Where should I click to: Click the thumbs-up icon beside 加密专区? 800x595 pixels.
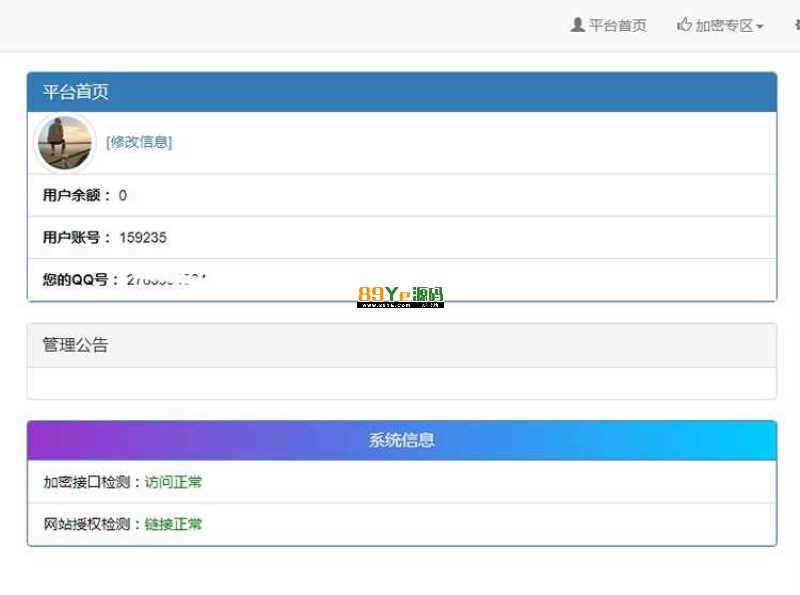(684, 25)
